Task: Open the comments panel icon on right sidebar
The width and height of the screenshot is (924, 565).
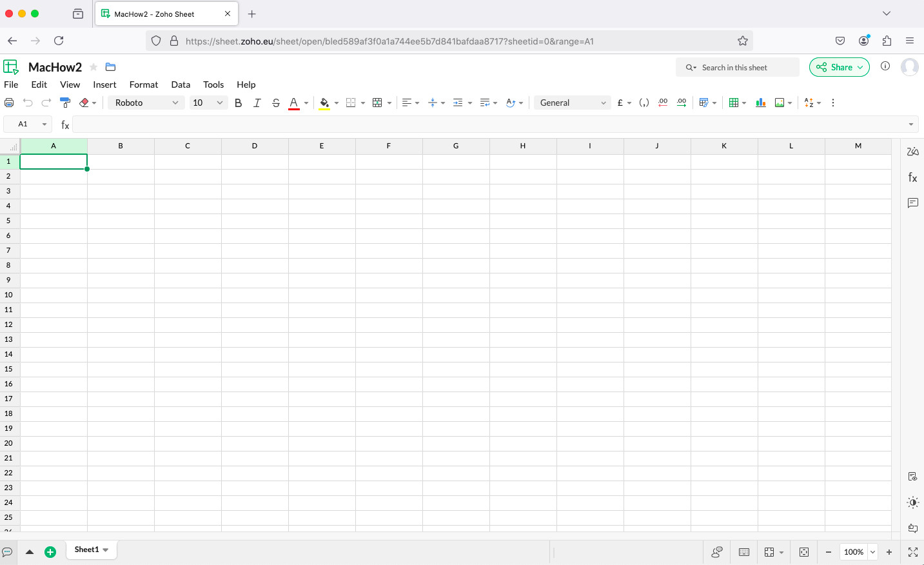Action: [x=912, y=203]
